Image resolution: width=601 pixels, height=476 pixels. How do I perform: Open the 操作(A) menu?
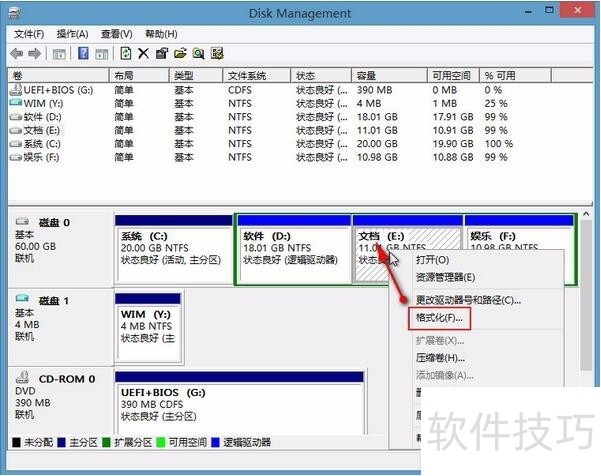point(72,34)
